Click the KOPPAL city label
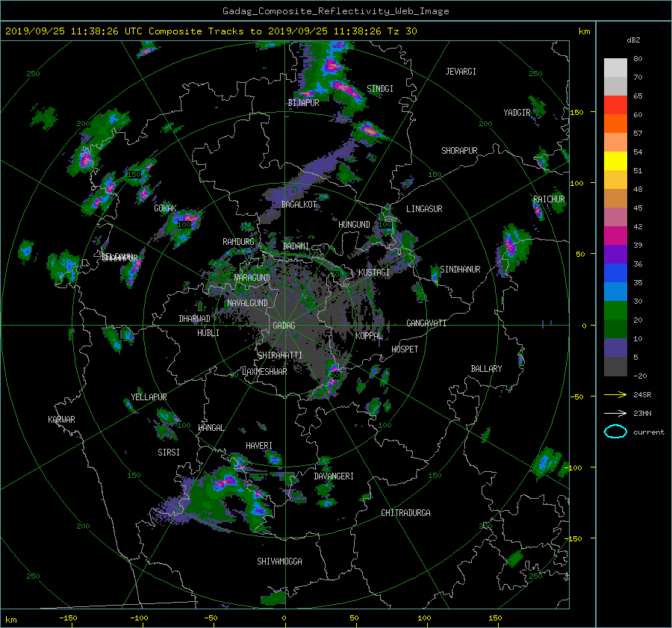The image size is (672, 628). click(x=369, y=336)
